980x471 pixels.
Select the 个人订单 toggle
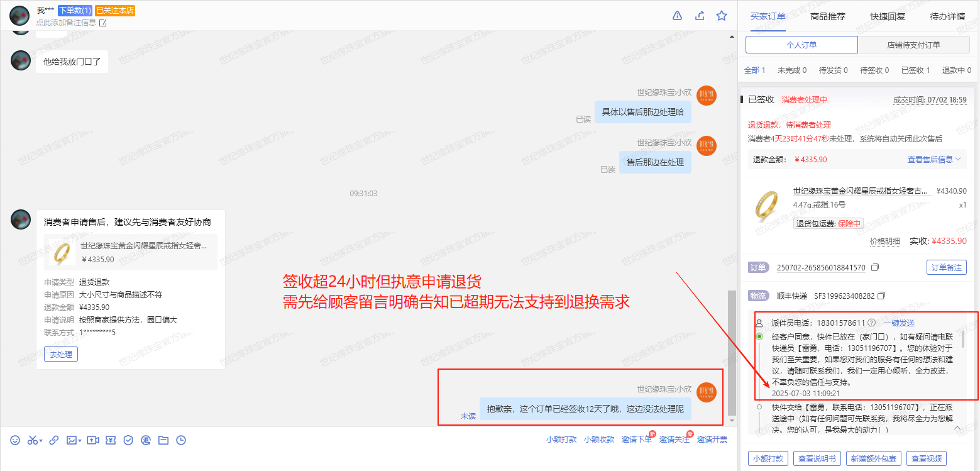pyautogui.click(x=801, y=45)
